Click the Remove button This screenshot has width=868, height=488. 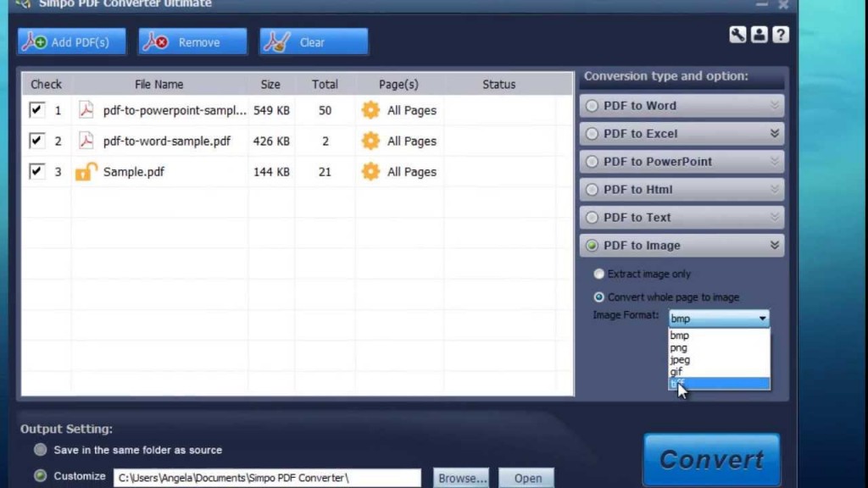[x=192, y=42]
